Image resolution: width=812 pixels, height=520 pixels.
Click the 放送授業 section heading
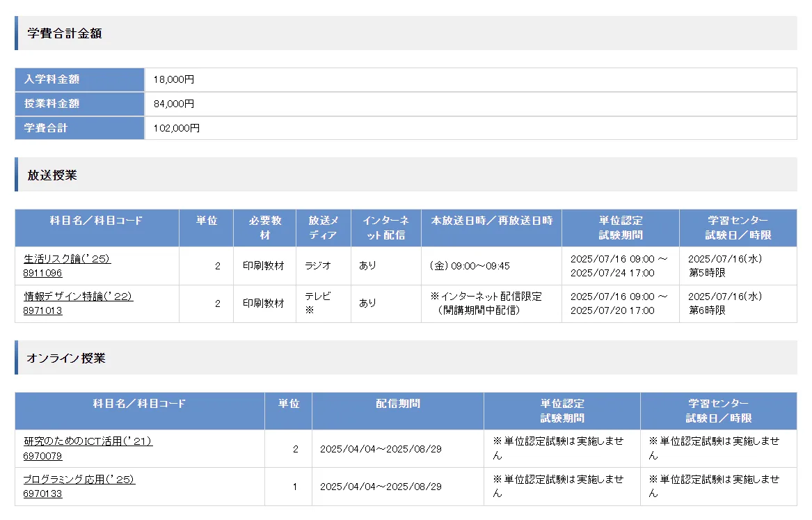[x=52, y=175]
